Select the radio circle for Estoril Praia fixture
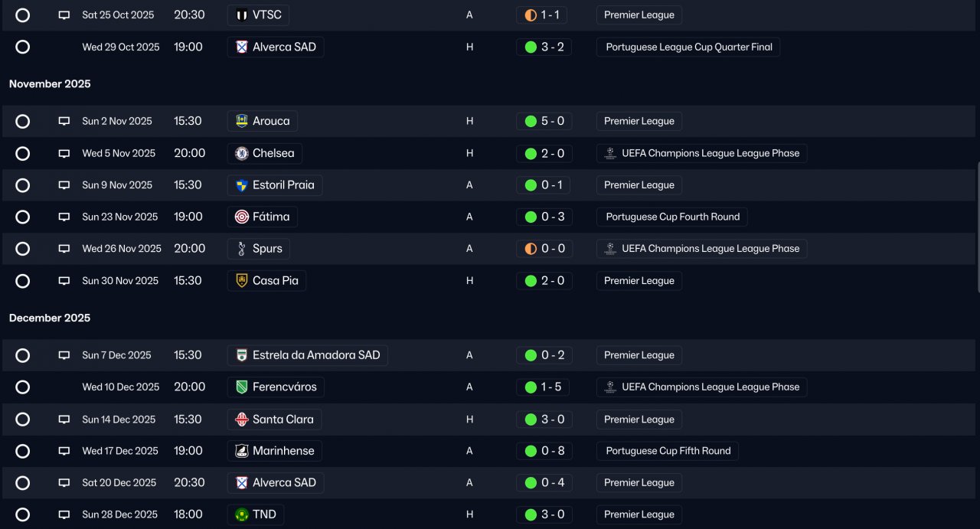 coord(22,185)
